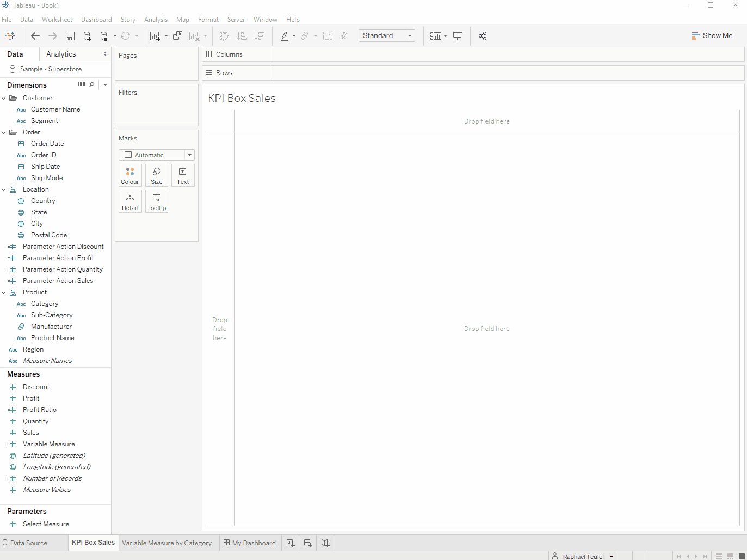Click the Show Mark Labels icon
The image size is (747, 560).
(x=328, y=36)
